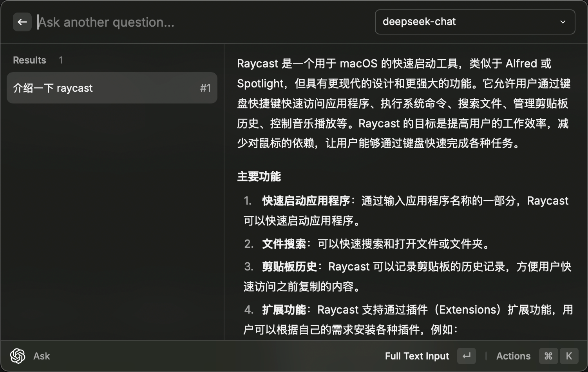Click the OpenAI logo icon in the footer

pos(18,356)
